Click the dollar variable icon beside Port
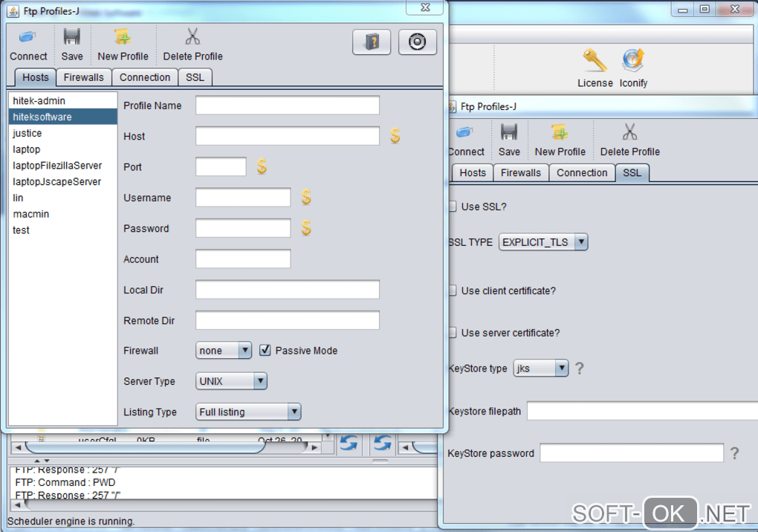This screenshot has height=532, width=758. (x=262, y=166)
